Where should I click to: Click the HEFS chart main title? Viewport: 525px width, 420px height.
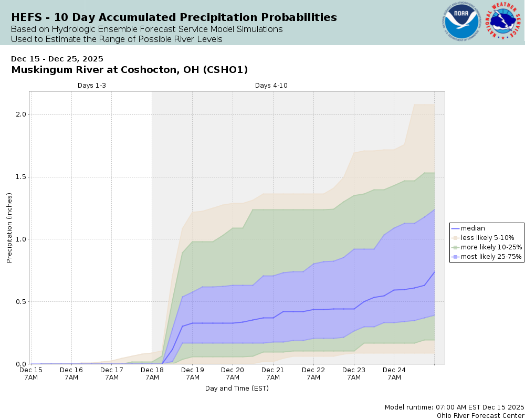pos(174,17)
